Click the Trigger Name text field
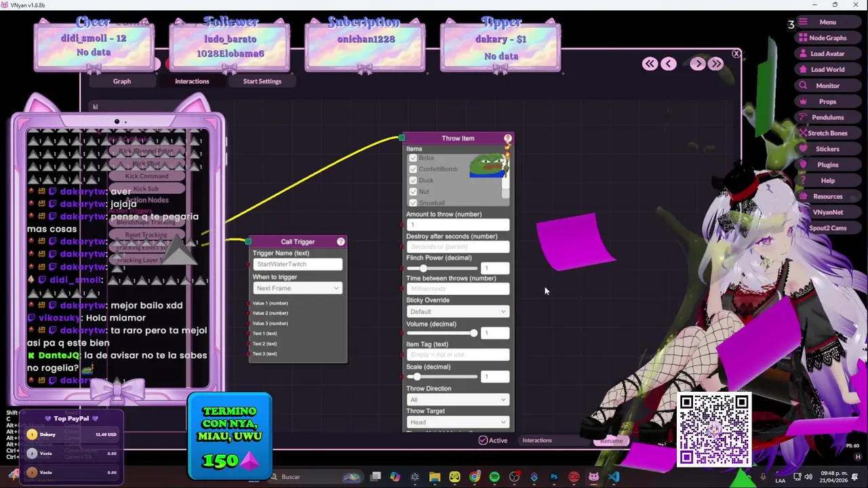 [x=297, y=264]
